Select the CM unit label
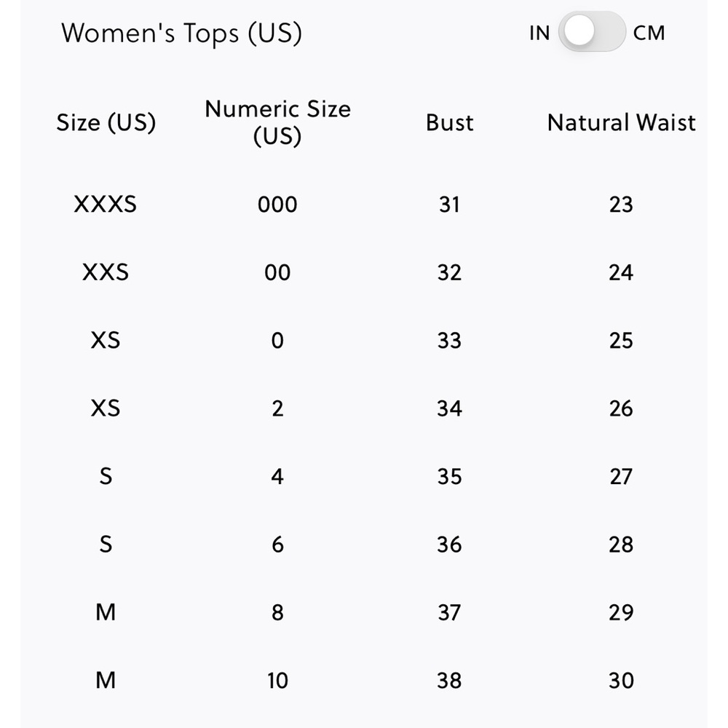This screenshot has height=728, width=728. 649,33
